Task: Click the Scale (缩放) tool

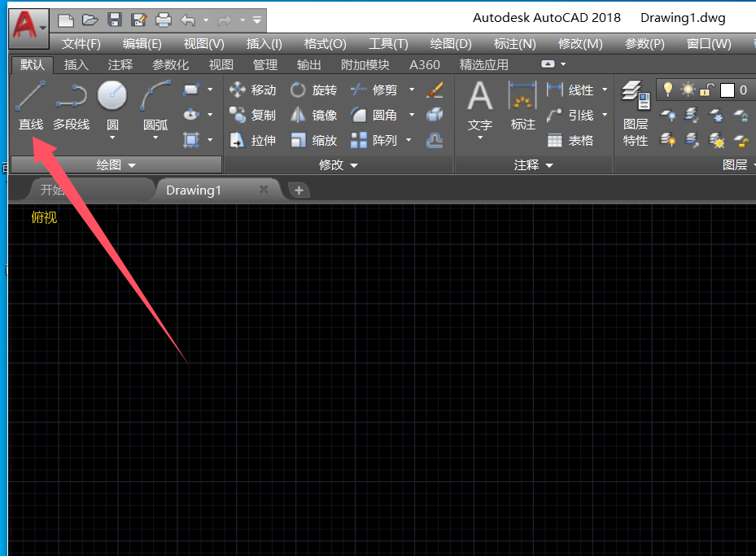Action: [x=313, y=140]
